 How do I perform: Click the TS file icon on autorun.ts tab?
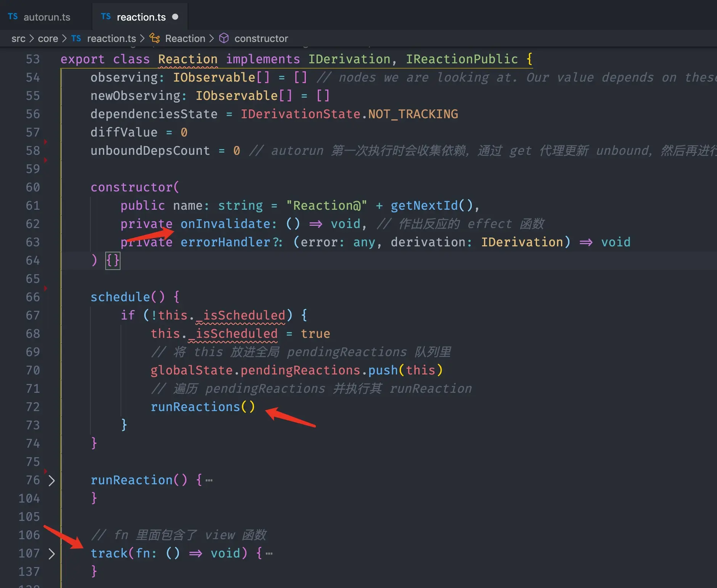[13, 17]
